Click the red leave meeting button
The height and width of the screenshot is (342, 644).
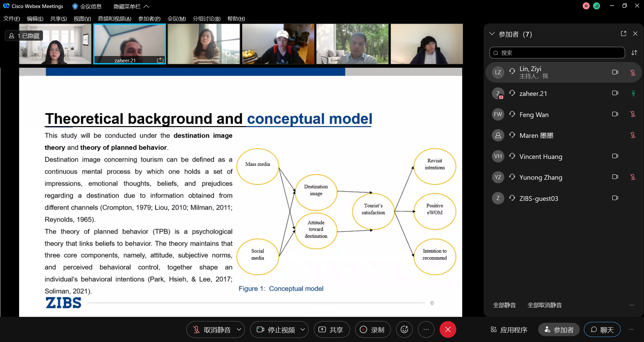coord(447,330)
